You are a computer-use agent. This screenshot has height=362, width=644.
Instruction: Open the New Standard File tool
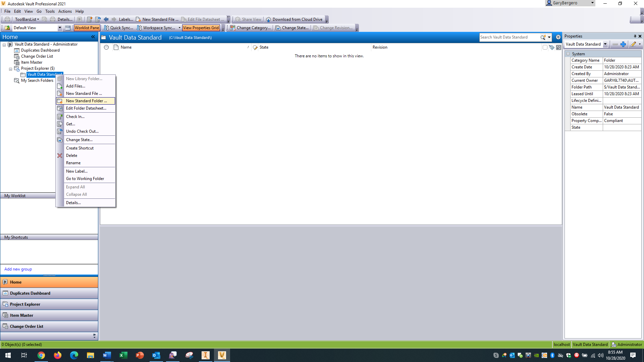coord(157,19)
